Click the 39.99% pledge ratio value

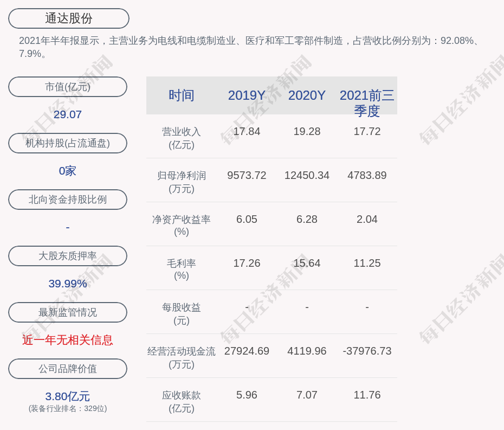point(68,284)
